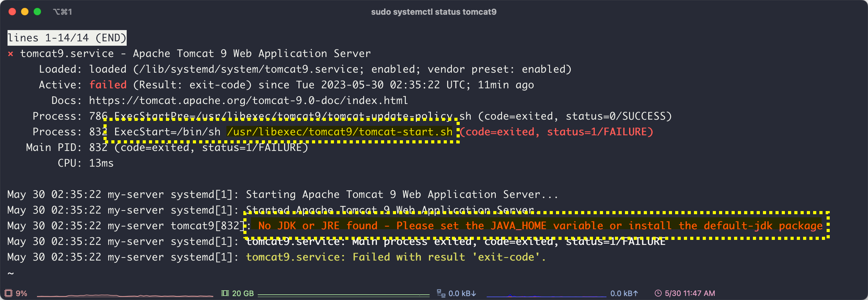Screen dimensions: 868x300
Task: Click the 9% CPU usage value
Action: (x=21, y=293)
